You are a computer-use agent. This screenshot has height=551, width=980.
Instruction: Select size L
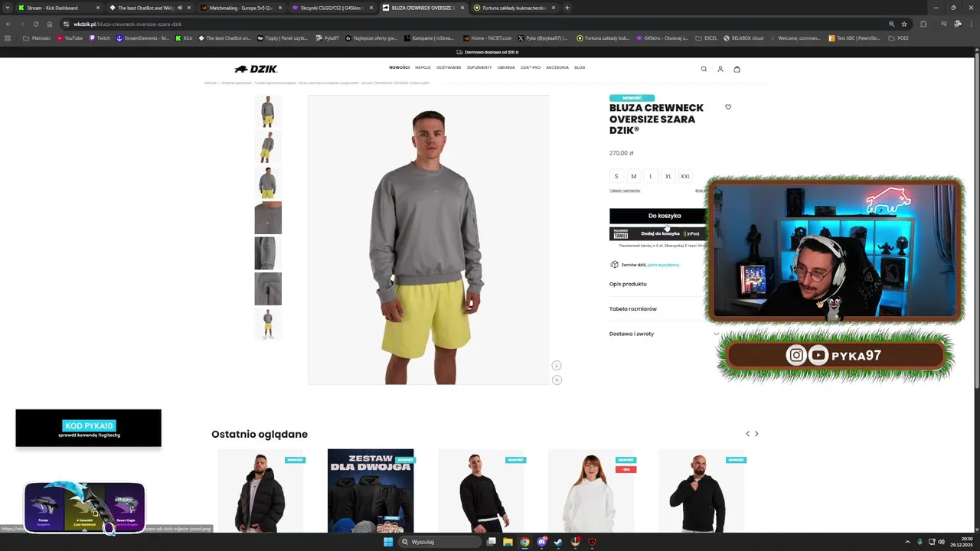651,176
